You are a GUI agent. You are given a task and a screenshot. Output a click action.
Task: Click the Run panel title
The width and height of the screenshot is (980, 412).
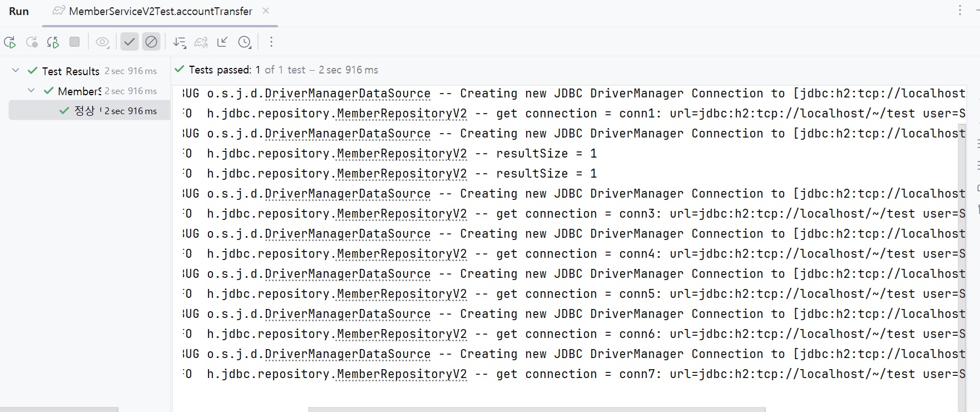click(19, 11)
